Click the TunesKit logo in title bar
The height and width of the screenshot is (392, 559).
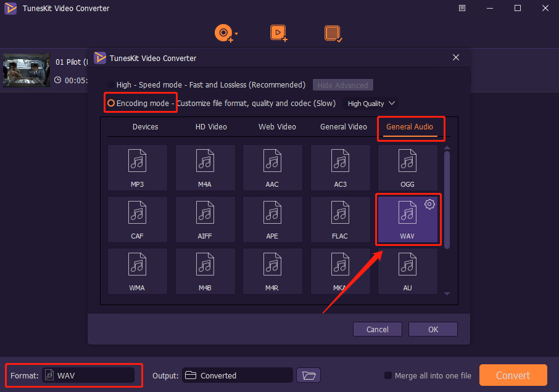point(10,8)
